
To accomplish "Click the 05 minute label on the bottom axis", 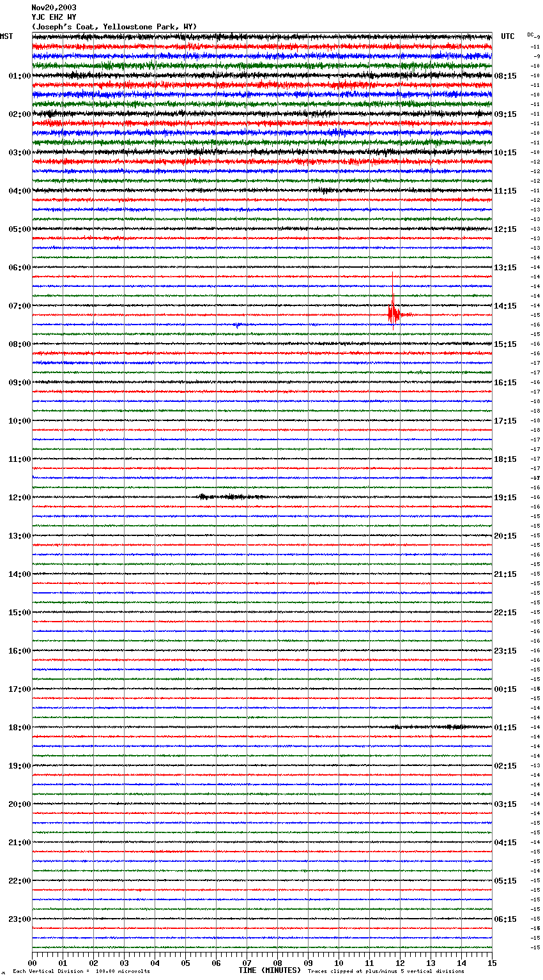I will pyautogui.click(x=185, y=963).
